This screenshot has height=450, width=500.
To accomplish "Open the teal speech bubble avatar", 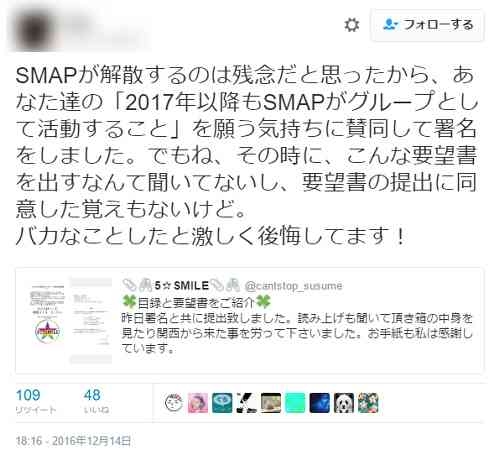I will click(222, 403).
